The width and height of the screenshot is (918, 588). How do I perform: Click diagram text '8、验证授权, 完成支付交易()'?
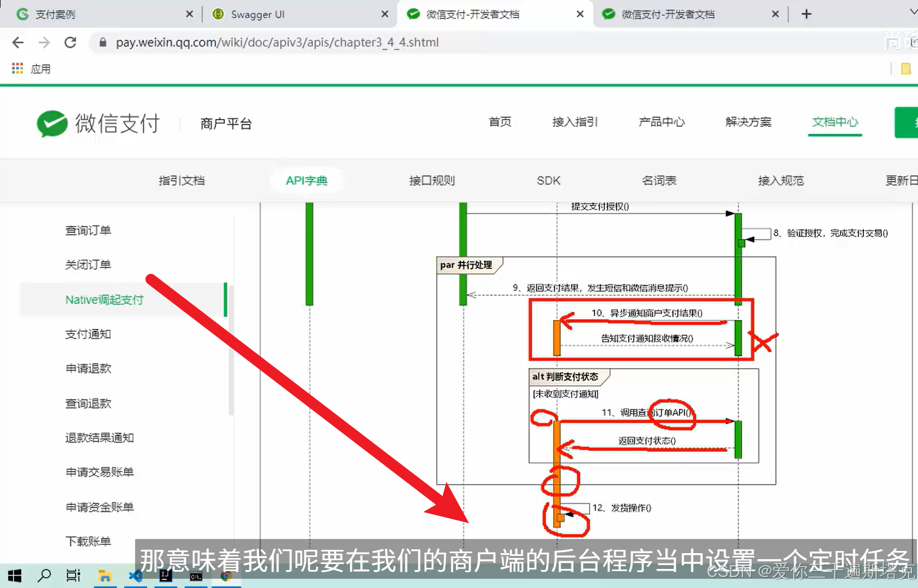click(x=830, y=233)
